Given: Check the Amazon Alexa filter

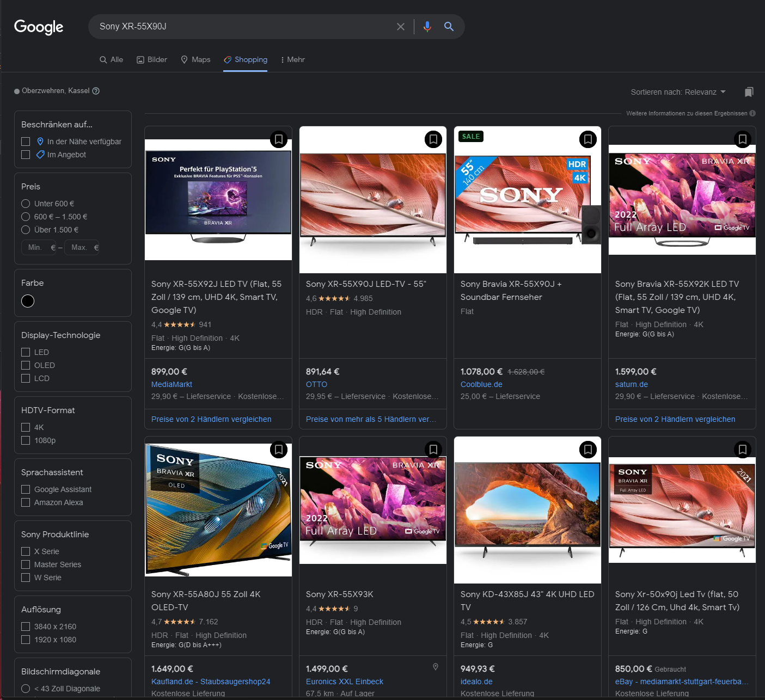Looking at the screenshot, I should click(x=26, y=502).
